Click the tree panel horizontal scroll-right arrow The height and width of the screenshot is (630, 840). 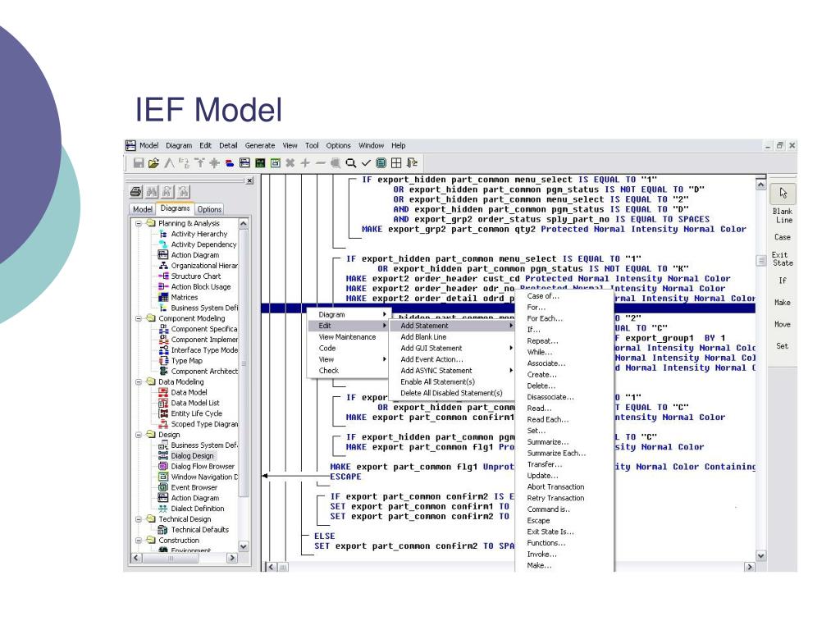232,558
